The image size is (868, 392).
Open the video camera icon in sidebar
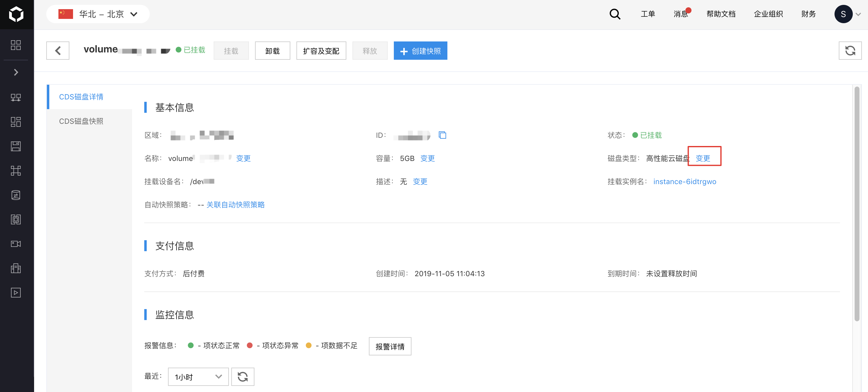(16, 244)
